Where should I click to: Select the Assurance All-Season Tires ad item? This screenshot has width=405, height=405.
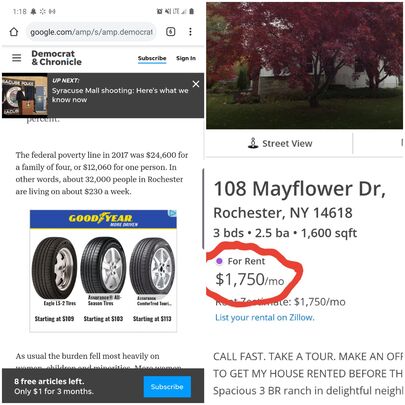[103, 280]
